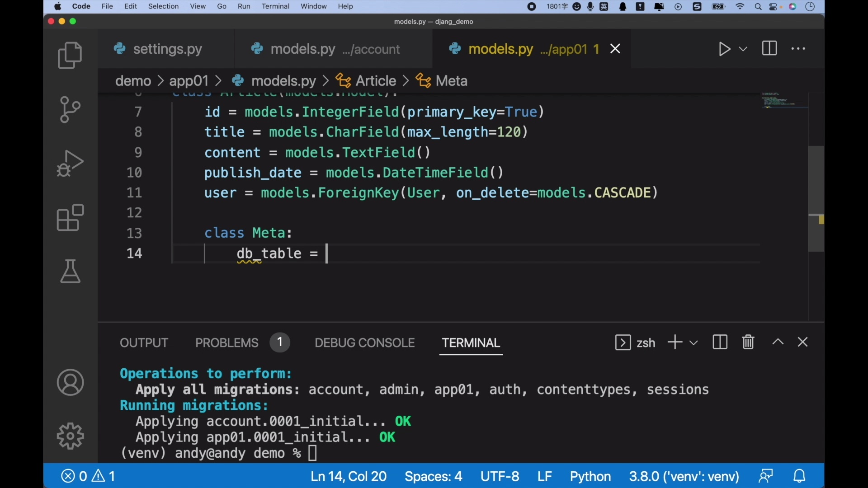Open the Explorer view in the activity bar
The width and height of the screenshot is (868, 488).
tap(70, 55)
